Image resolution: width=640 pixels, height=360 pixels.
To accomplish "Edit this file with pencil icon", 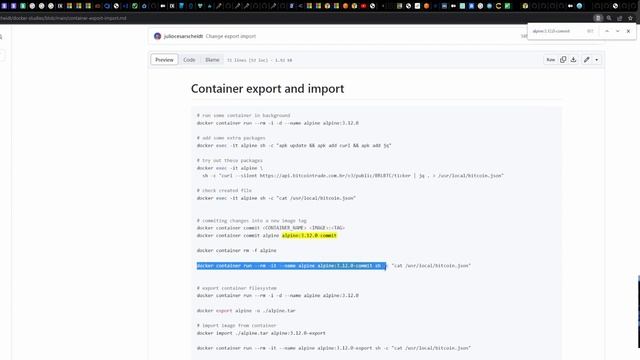I will point(587,60).
